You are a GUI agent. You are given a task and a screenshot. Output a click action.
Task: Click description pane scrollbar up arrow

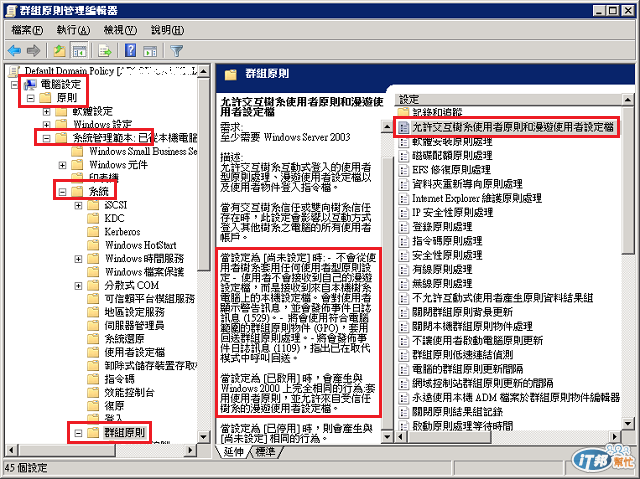coord(388,127)
